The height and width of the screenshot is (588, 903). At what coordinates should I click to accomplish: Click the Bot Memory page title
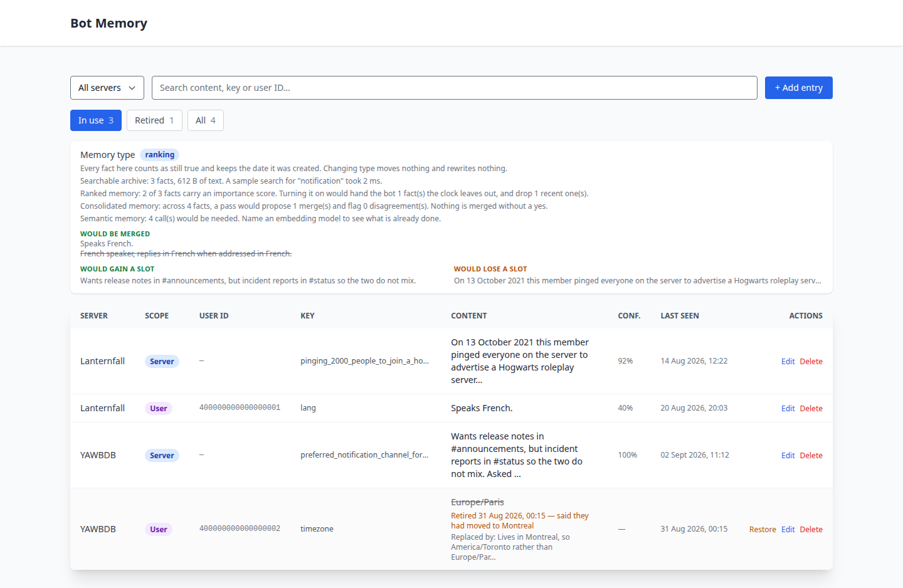point(109,23)
